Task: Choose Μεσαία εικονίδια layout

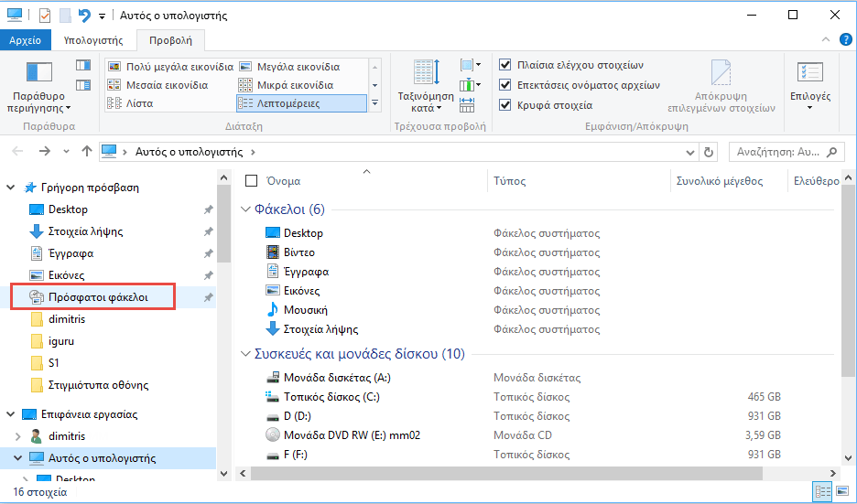Action: (158, 85)
